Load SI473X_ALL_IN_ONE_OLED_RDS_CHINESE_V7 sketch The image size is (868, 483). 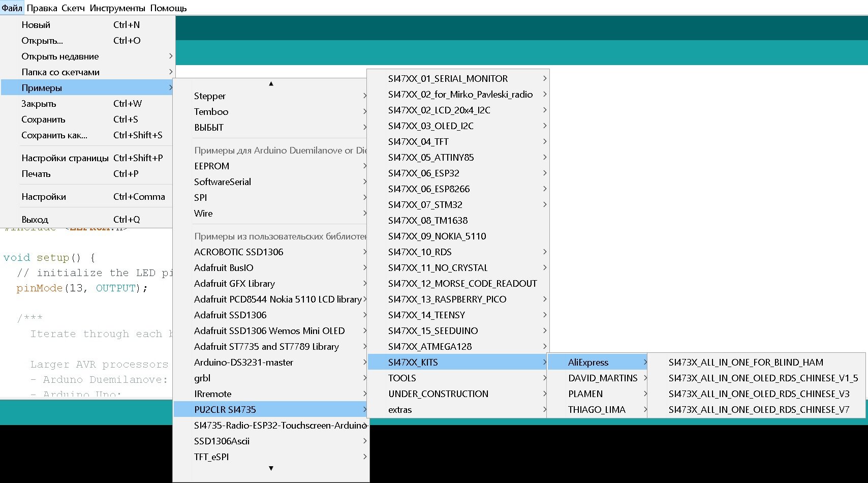click(757, 410)
